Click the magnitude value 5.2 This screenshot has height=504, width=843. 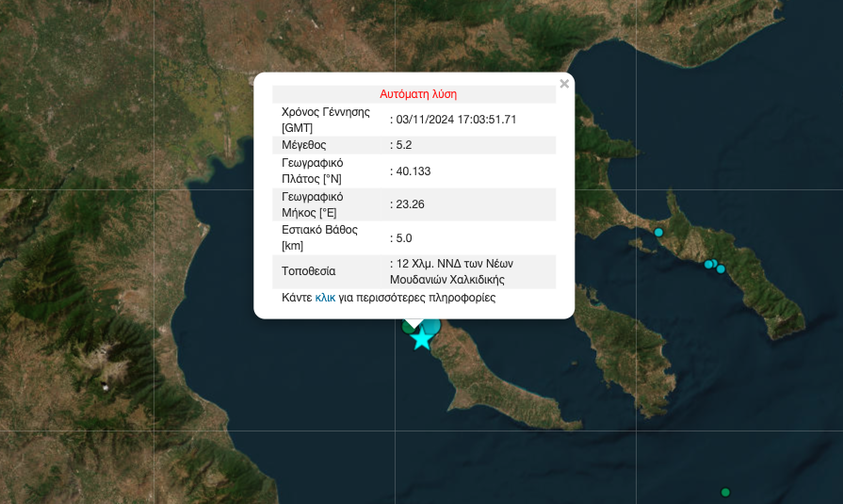[404, 145]
